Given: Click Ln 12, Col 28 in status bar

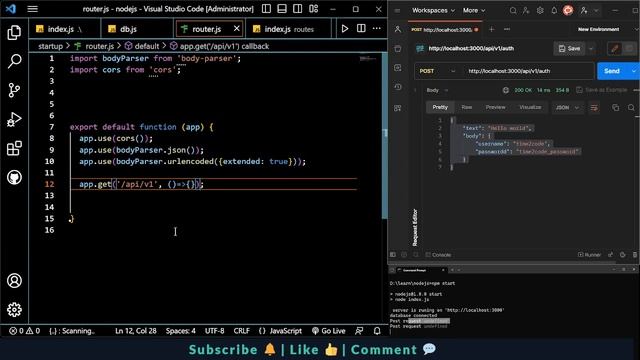Looking at the screenshot, I should [136, 331].
